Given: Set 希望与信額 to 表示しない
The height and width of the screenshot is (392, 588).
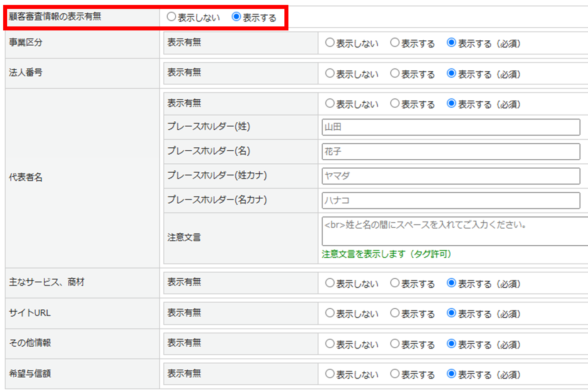Looking at the screenshot, I should [330, 374].
